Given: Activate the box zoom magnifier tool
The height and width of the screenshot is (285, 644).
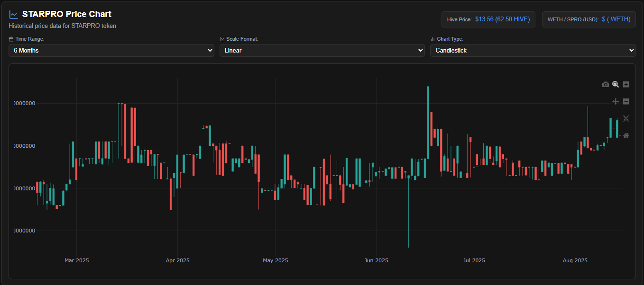Looking at the screenshot, I should coord(616,84).
